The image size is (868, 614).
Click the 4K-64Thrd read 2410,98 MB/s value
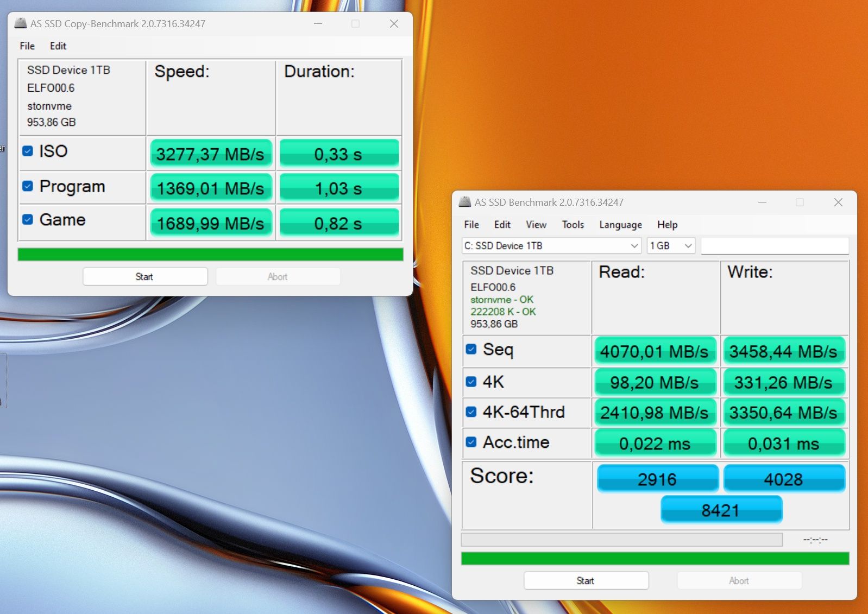tap(655, 413)
